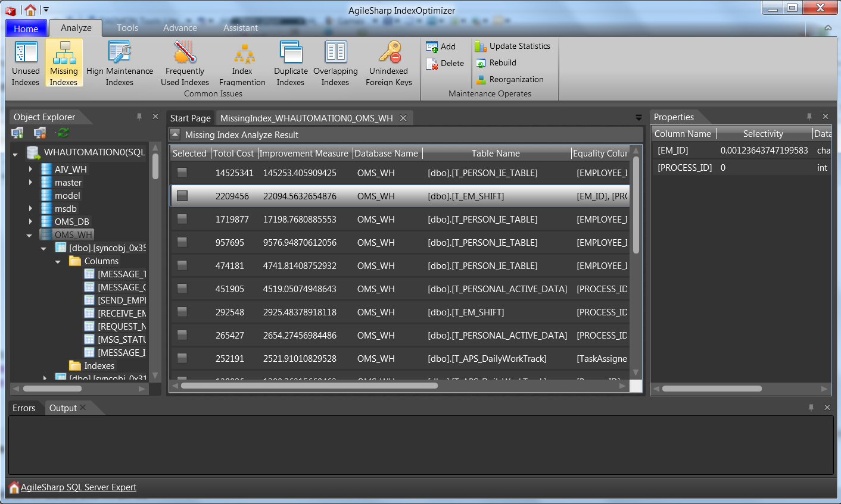Select the Indexes folder in tree
Screen dimensions: 841x504
(x=99, y=365)
